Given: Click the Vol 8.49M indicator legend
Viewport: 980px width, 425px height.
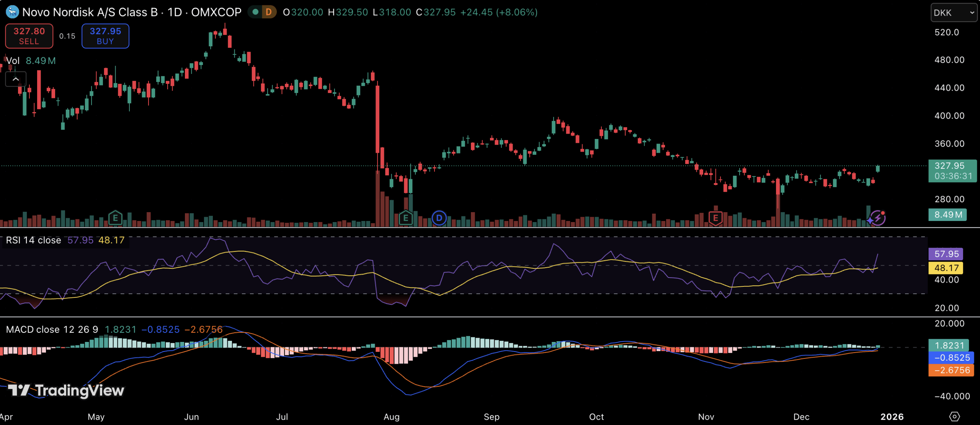Looking at the screenshot, I should coord(31,60).
